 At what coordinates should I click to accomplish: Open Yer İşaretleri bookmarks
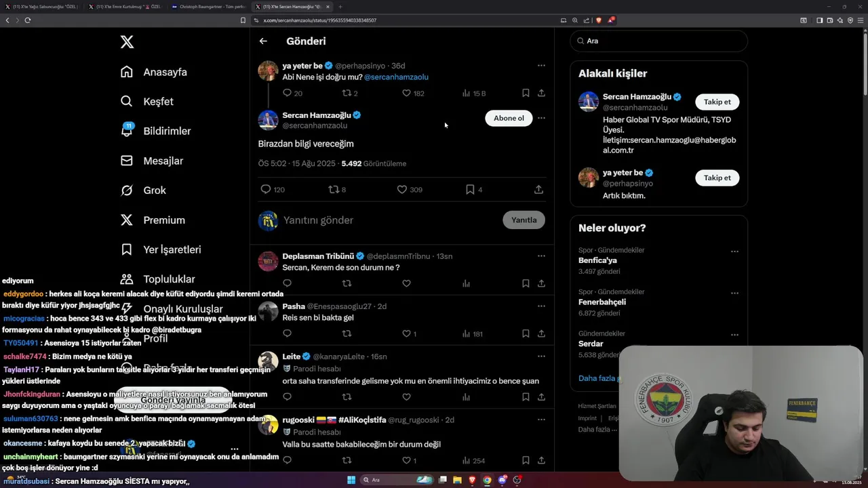(x=161, y=249)
